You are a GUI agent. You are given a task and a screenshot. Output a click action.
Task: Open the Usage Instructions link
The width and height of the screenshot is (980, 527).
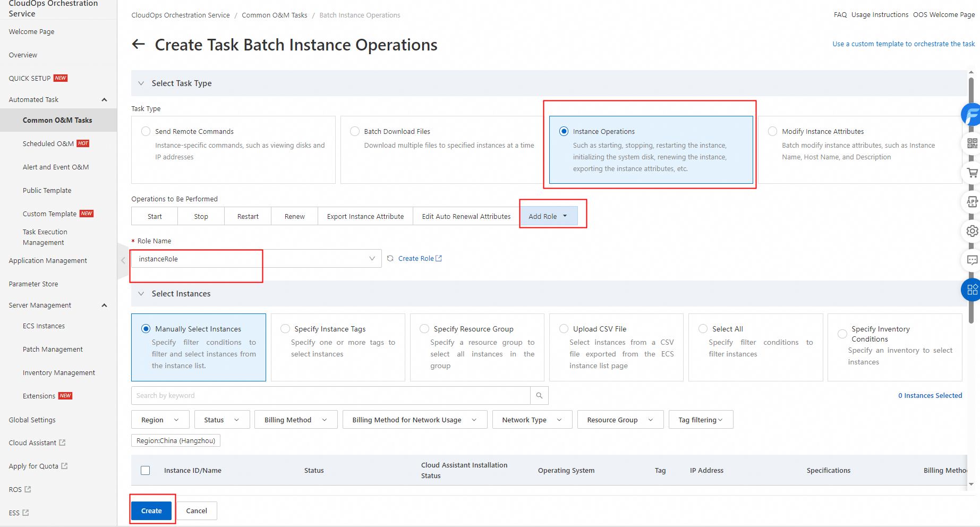click(880, 14)
